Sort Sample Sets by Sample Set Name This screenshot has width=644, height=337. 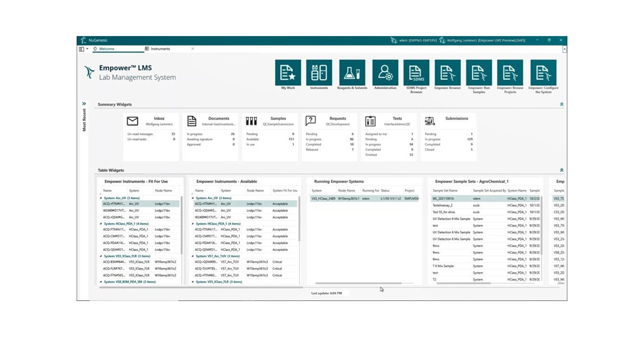click(445, 191)
